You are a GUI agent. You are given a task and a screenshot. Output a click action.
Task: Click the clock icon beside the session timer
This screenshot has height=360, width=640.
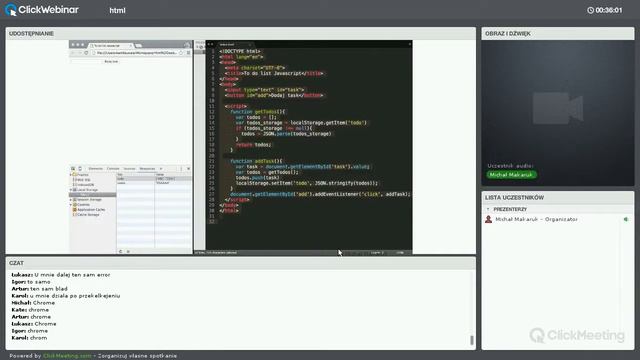(590, 10)
